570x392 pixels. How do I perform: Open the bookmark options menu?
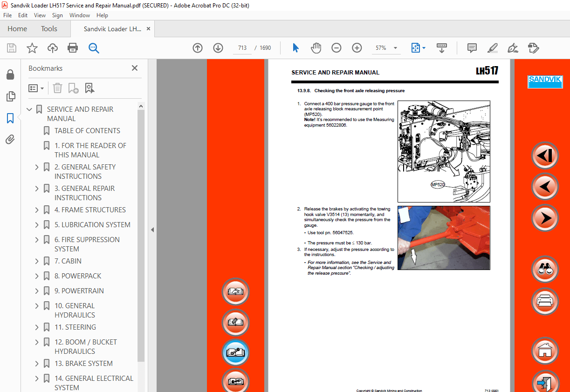(x=36, y=88)
